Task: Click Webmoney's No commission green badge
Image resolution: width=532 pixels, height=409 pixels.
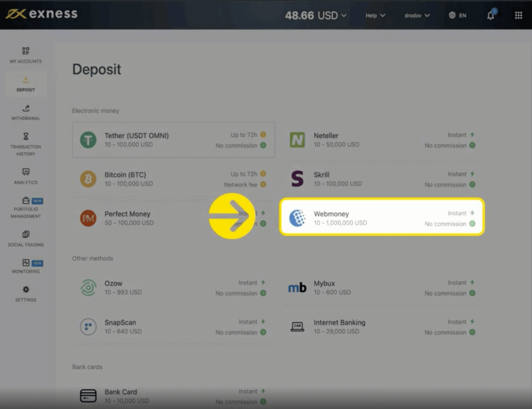Action: [472, 224]
